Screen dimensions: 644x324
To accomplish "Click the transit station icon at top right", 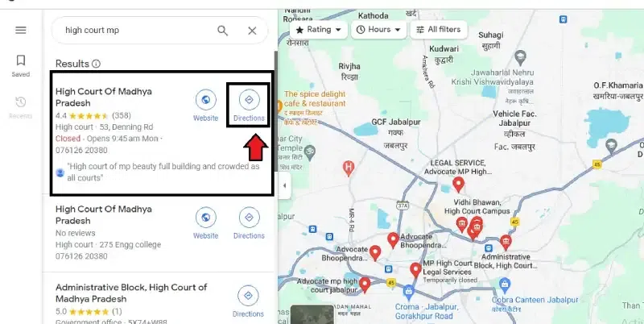I will (x=563, y=19).
